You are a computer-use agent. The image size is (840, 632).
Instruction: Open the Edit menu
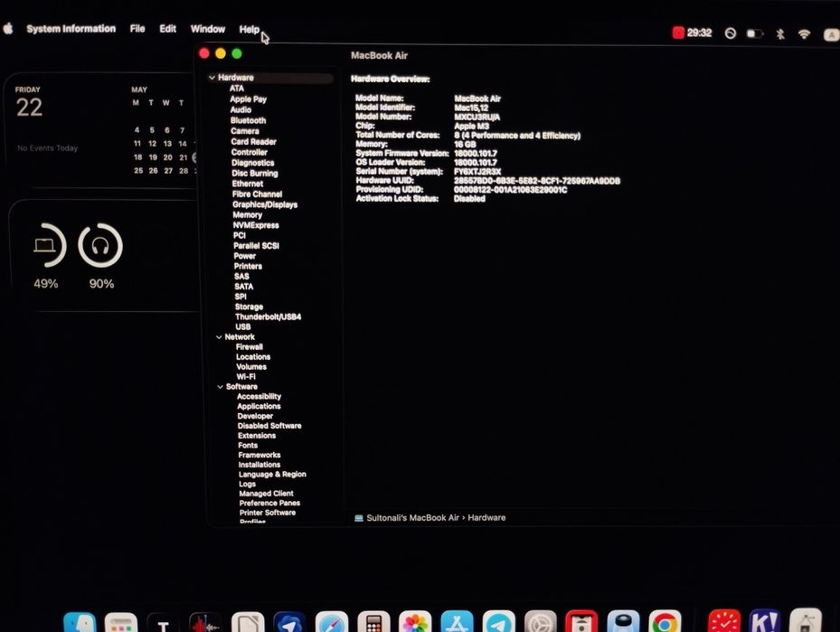pos(167,29)
